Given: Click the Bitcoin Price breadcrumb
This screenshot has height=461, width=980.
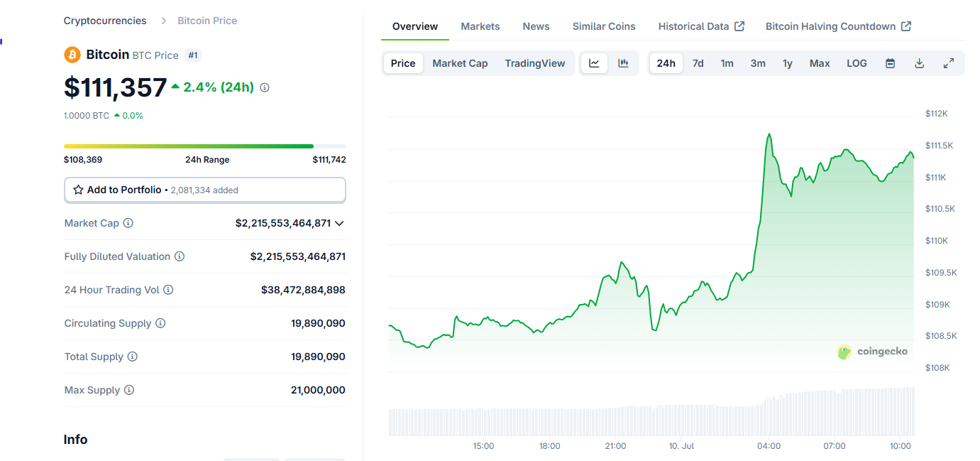Looking at the screenshot, I should 207,21.
